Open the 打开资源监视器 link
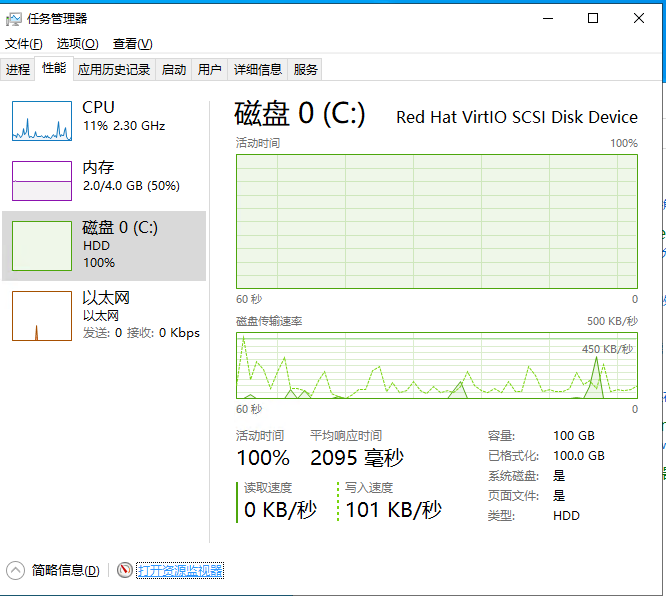Image resolution: width=666 pixels, height=596 pixels. point(180,570)
